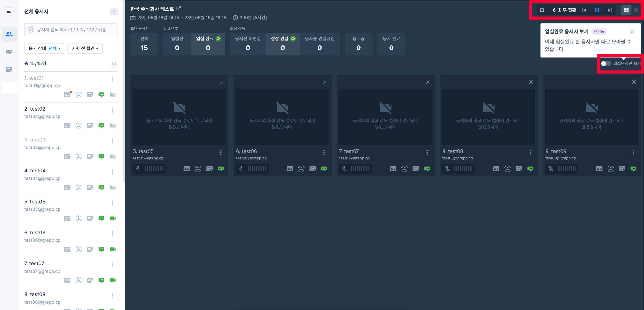Toggle disabled camera icon for test03
Screen dimensions: 644x310
[x=113, y=156]
